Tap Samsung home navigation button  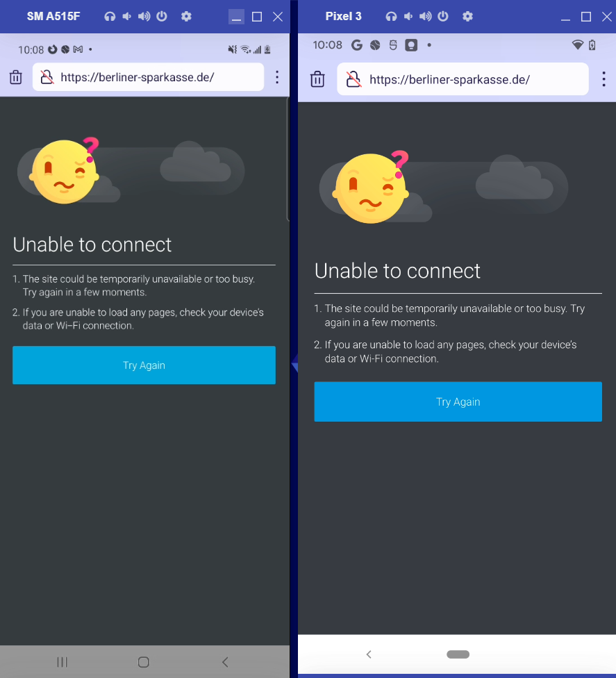144,662
